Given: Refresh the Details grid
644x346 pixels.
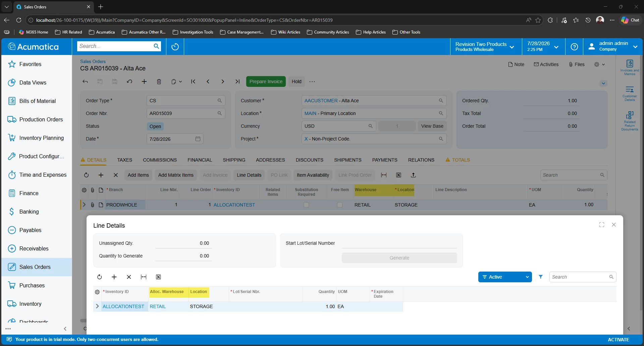Looking at the screenshot, I should point(86,175).
